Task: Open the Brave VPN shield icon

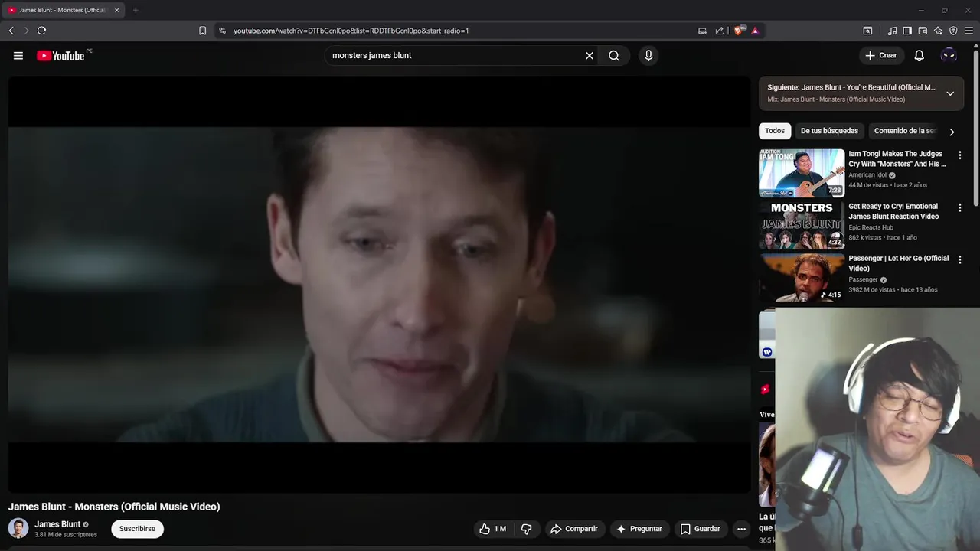Action: [953, 31]
